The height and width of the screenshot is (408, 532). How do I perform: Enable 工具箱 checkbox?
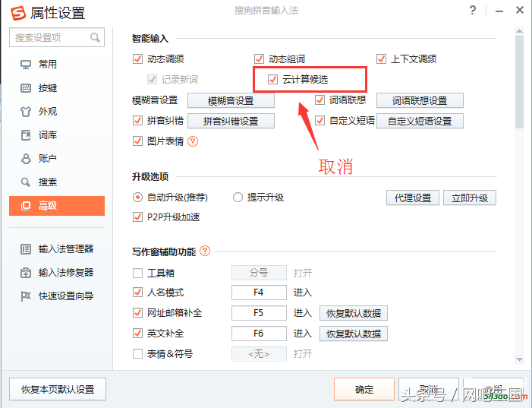coord(137,273)
